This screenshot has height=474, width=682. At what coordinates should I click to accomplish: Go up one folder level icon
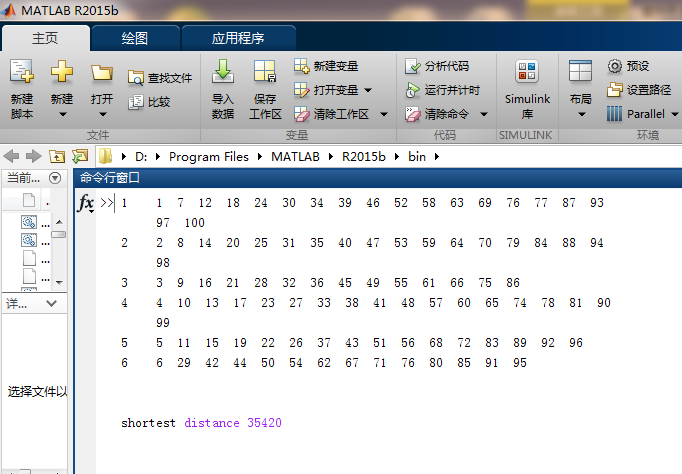[x=57, y=157]
